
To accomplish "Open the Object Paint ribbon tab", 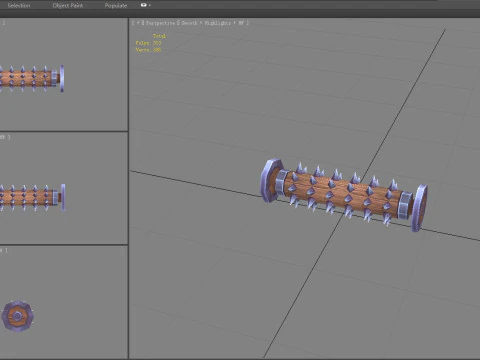I will tap(68, 5).
